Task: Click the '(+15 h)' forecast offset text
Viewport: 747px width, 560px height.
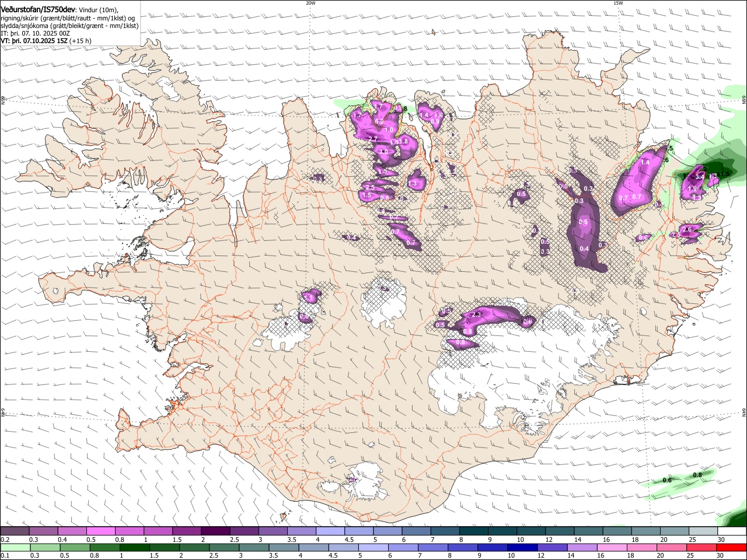Action: point(81,41)
